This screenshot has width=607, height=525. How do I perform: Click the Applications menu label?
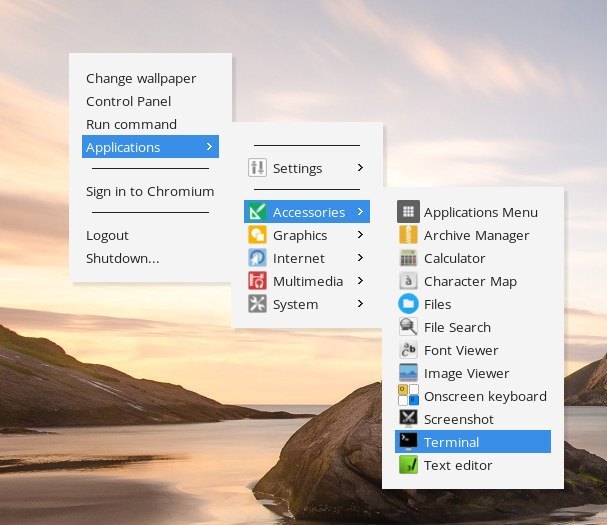coord(123,148)
